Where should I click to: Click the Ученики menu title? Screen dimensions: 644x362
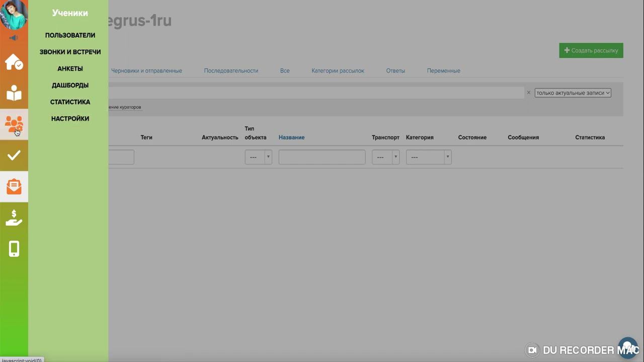tap(70, 13)
